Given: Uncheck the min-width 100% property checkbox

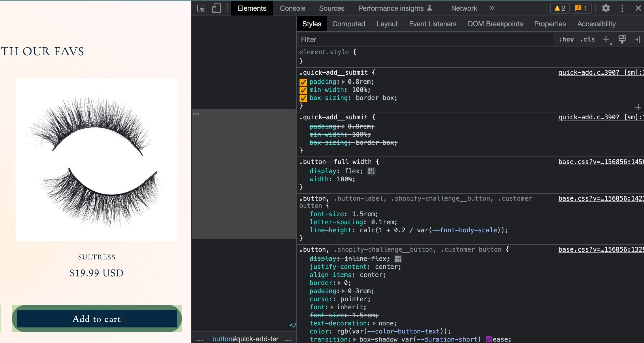Looking at the screenshot, I should click(x=303, y=90).
